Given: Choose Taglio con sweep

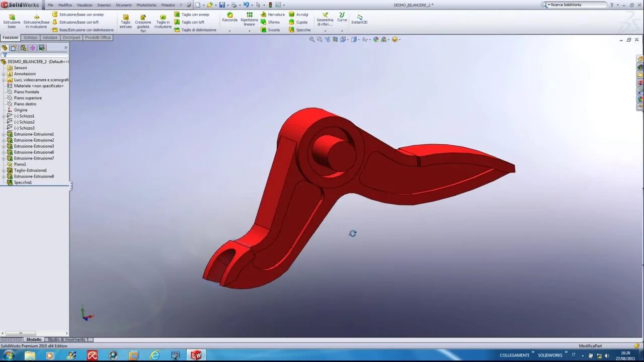Looking at the screenshot, I should point(192,15).
